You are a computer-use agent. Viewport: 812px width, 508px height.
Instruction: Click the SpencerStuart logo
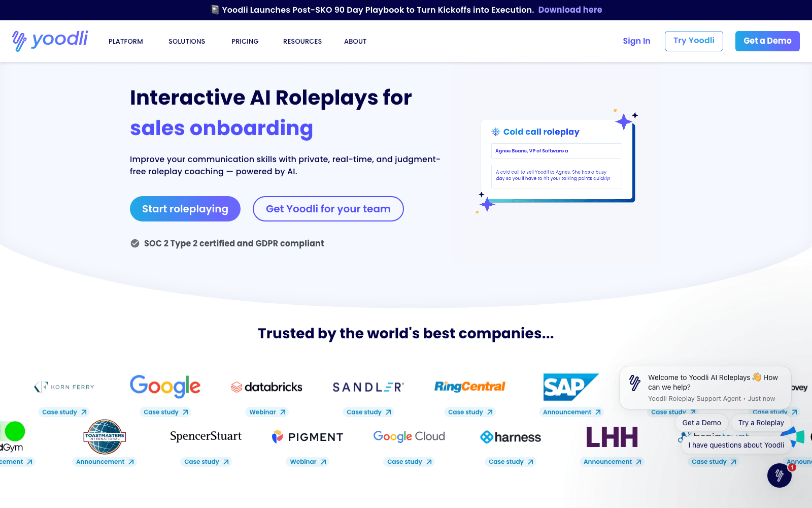click(x=206, y=436)
